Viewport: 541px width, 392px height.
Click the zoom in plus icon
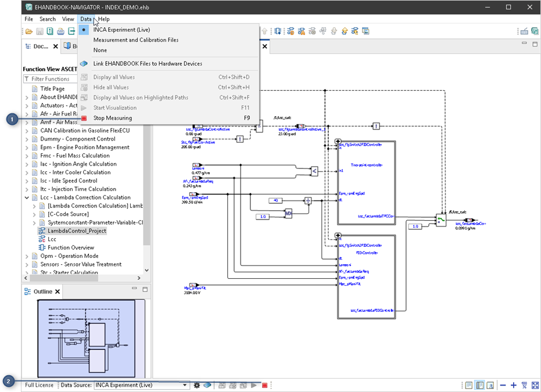pyautogui.click(x=513, y=385)
